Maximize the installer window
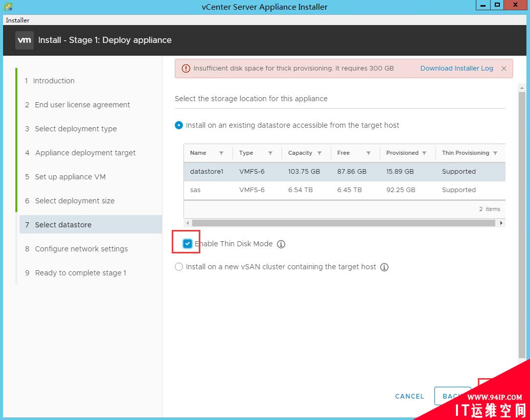This screenshot has height=420, width=530. pyautogui.click(x=497, y=5)
